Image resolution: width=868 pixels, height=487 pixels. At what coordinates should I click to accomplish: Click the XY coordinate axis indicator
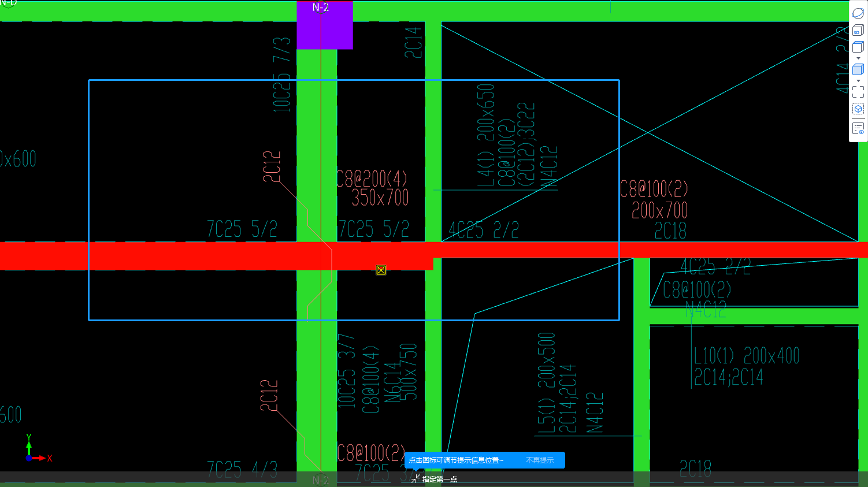[x=38, y=449]
